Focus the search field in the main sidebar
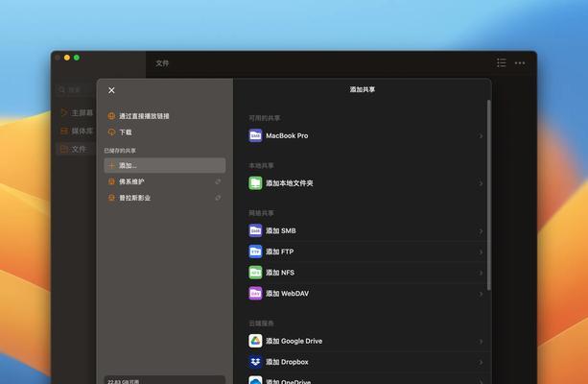The image size is (588, 384). point(76,89)
